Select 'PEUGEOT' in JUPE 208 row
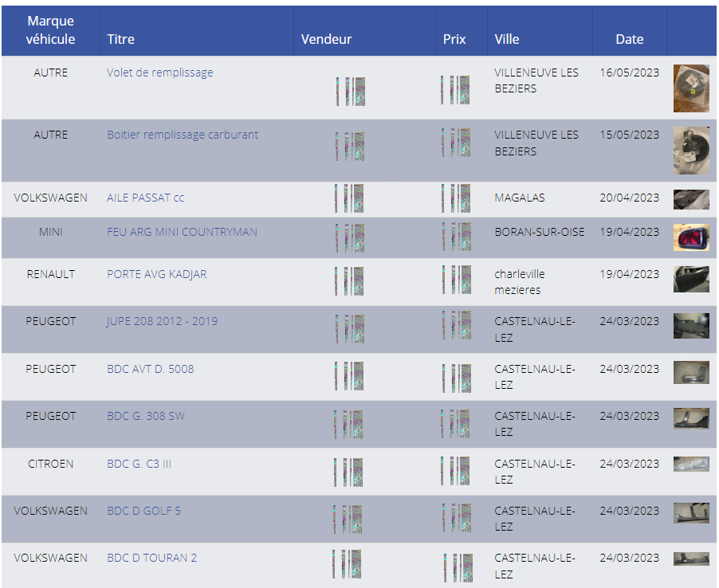The width and height of the screenshot is (719, 588). pos(50,321)
